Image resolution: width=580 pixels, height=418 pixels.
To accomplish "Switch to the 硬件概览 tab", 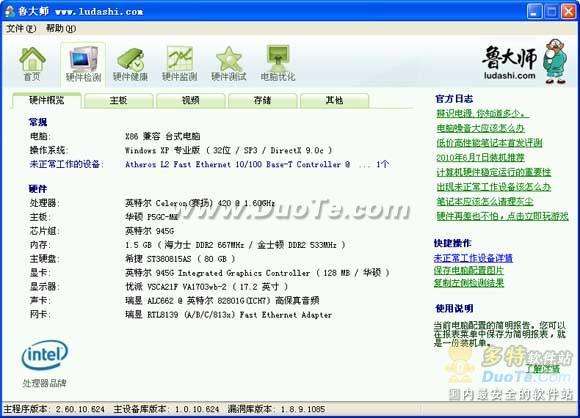I will [x=47, y=100].
